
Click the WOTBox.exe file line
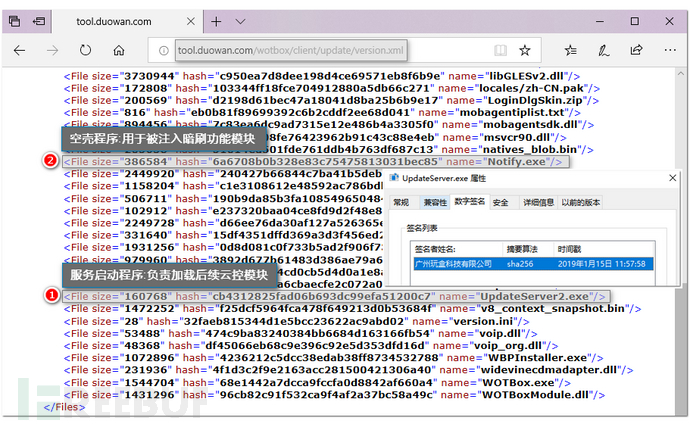click(x=317, y=383)
